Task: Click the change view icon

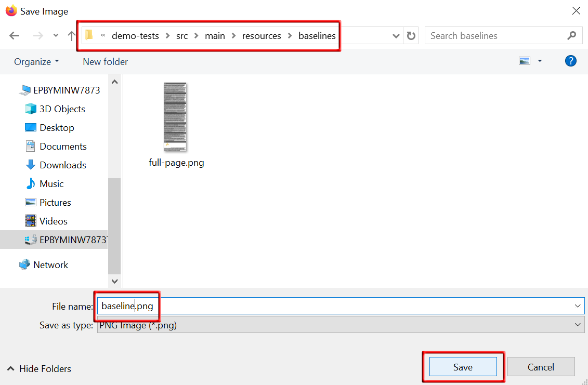Action: point(525,61)
